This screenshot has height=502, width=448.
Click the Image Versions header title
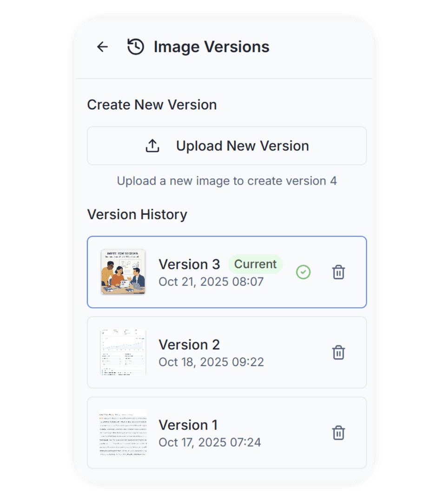pos(211,47)
